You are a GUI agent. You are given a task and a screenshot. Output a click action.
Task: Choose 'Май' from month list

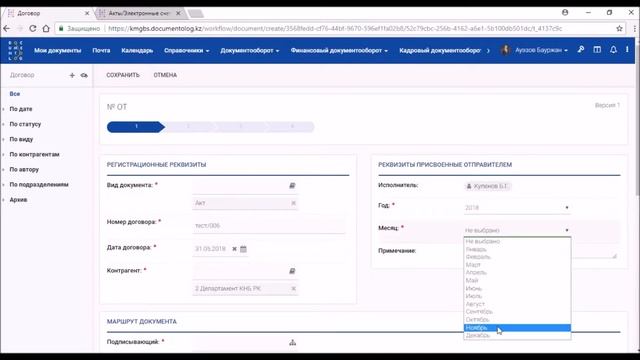pyautogui.click(x=517, y=280)
